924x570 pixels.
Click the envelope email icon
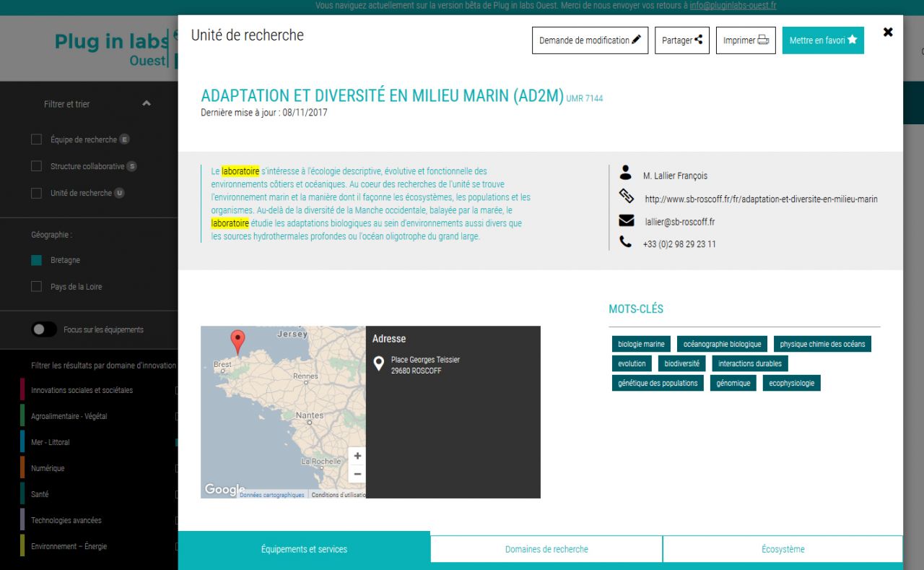click(x=627, y=221)
